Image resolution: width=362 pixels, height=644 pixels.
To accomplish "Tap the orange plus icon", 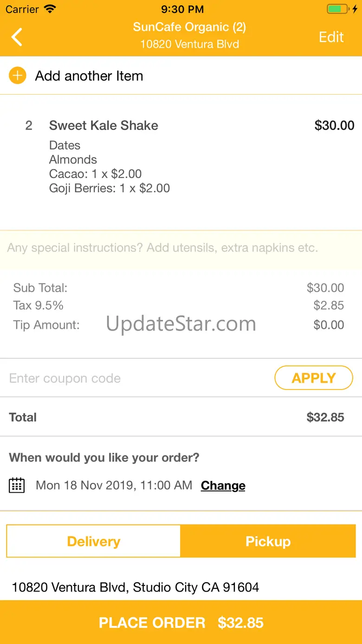I will point(18,76).
